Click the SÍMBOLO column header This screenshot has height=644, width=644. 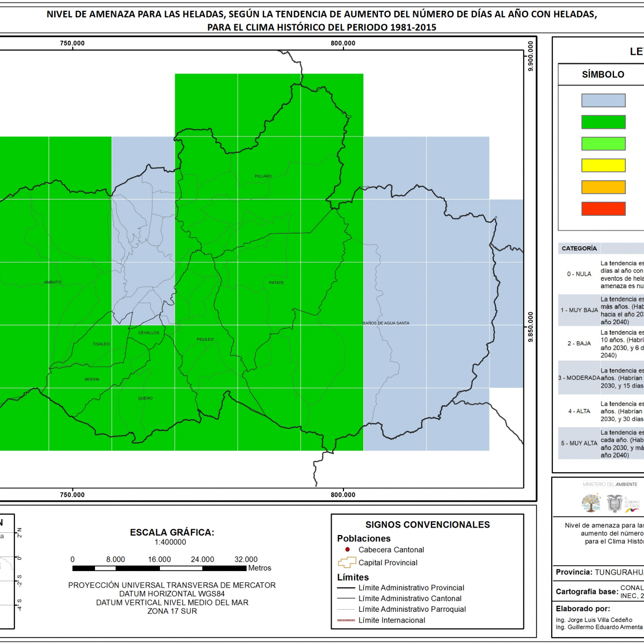(x=603, y=75)
